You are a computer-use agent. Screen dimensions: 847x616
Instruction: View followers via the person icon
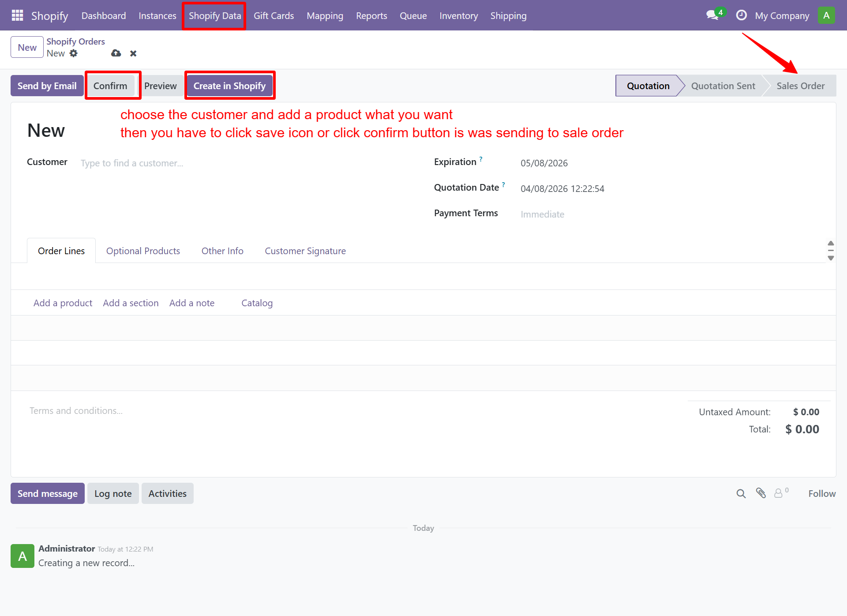[x=779, y=493]
